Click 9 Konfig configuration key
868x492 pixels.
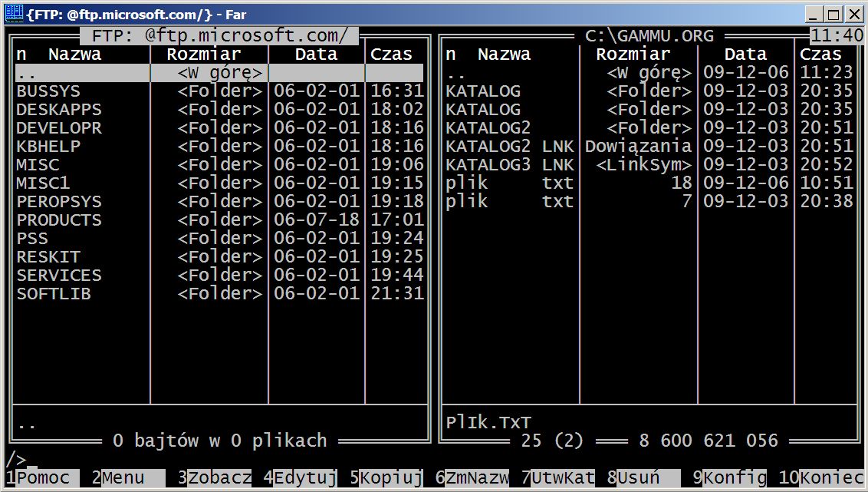coord(730,477)
